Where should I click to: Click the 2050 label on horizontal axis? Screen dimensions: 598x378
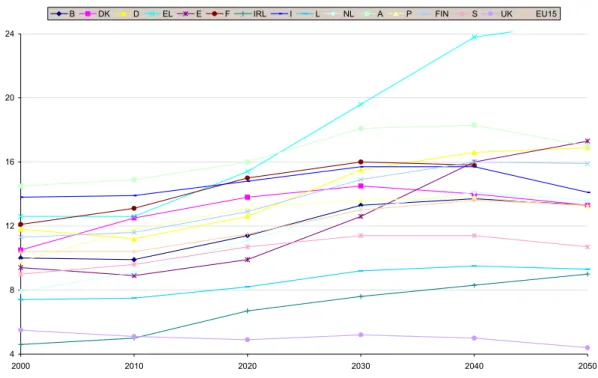(x=588, y=366)
